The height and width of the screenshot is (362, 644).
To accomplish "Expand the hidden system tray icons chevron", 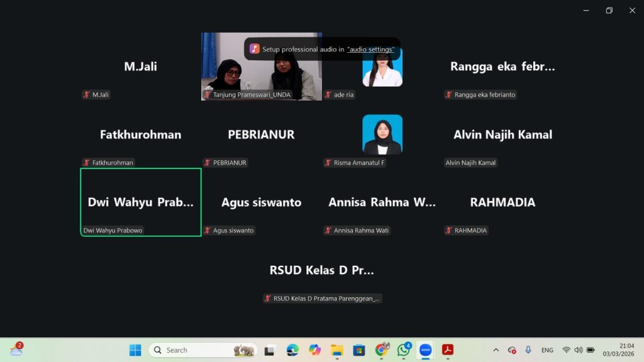I will click(496, 350).
